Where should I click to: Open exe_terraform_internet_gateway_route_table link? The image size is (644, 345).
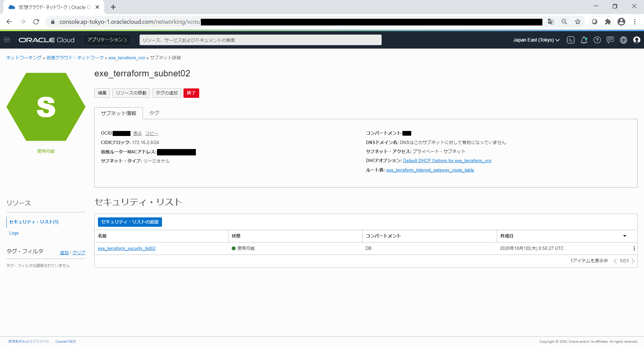[430, 170]
